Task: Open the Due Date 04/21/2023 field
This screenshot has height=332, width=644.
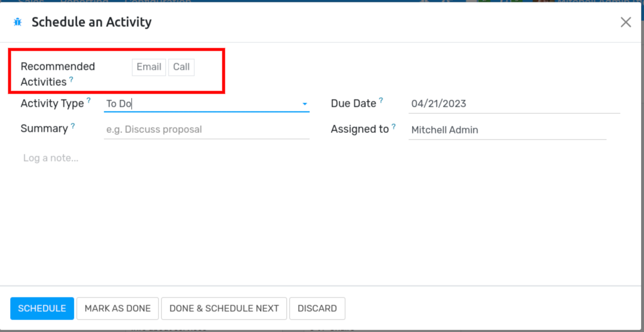Action: [514, 104]
